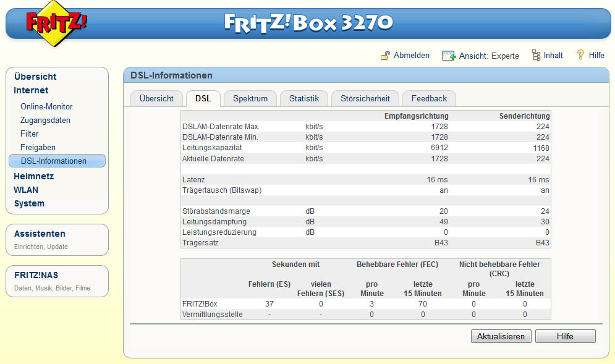Click the Abmelden lock icon
This screenshot has width=615, height=364.
tap(385, 56)
